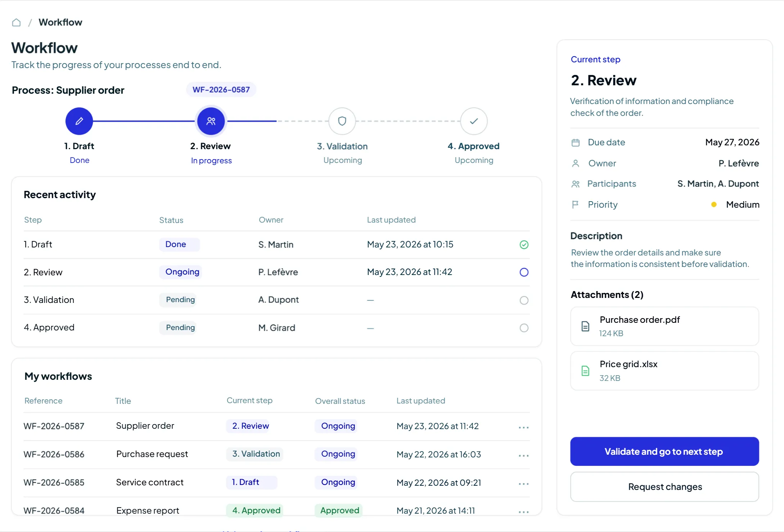Click the 3. Validation badge for WF-2026-0586
This screenshot has width=784, height=532.
(255, 454)
